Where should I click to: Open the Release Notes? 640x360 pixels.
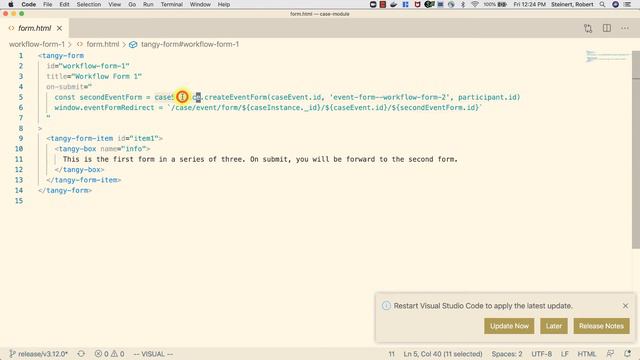601,326
